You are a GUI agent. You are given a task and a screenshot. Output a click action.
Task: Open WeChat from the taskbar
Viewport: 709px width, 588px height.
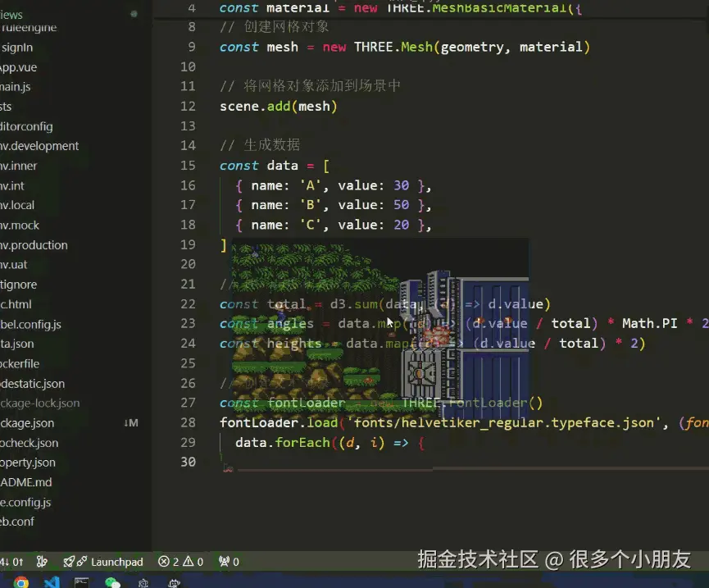pyautogui.click(x=111, y=582)
